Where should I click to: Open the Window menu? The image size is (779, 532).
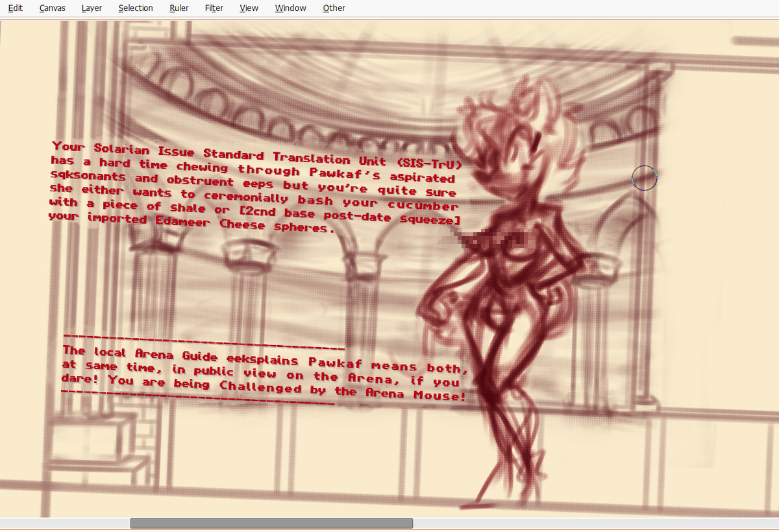point(291,8)
